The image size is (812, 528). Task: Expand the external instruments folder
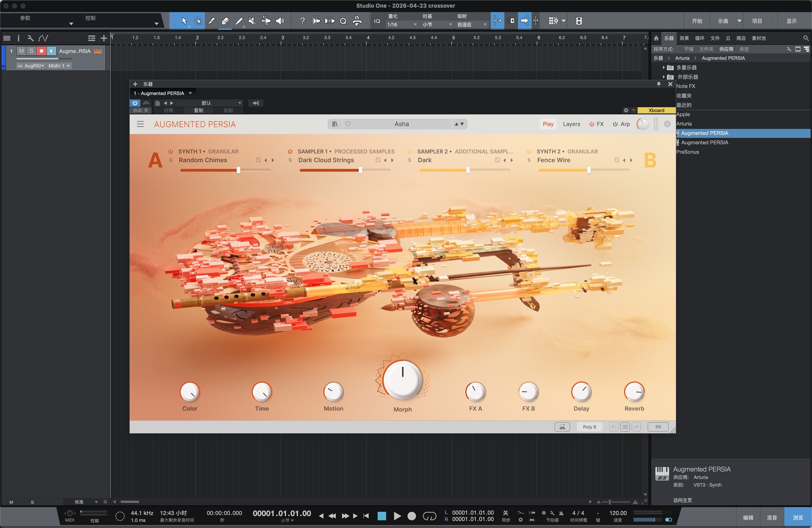(664, 77)
